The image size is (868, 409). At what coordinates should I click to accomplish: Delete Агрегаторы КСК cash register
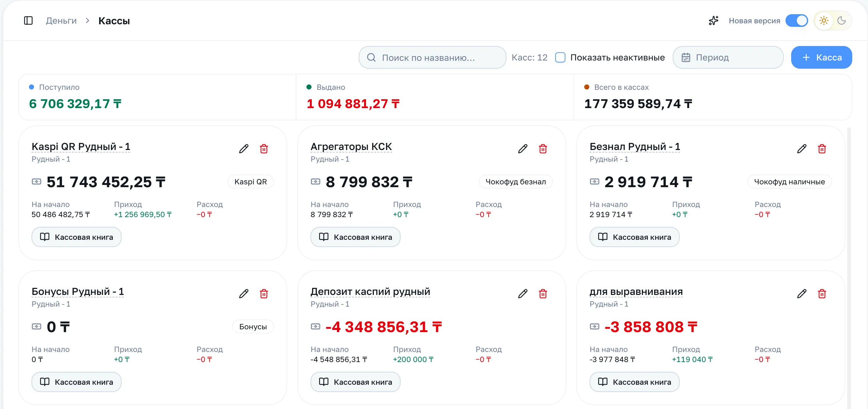543,149
